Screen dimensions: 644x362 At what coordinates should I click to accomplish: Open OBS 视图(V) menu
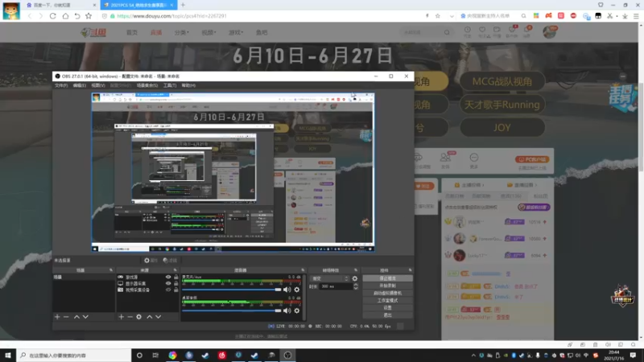pyautogui.click(x=97, y=85)
